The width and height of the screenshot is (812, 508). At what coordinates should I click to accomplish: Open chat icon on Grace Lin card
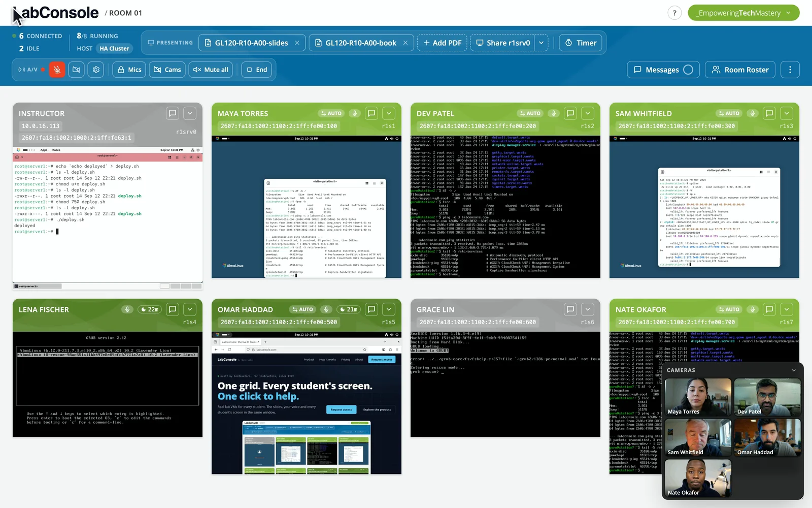pyautogui.click(x=570, y=309)
